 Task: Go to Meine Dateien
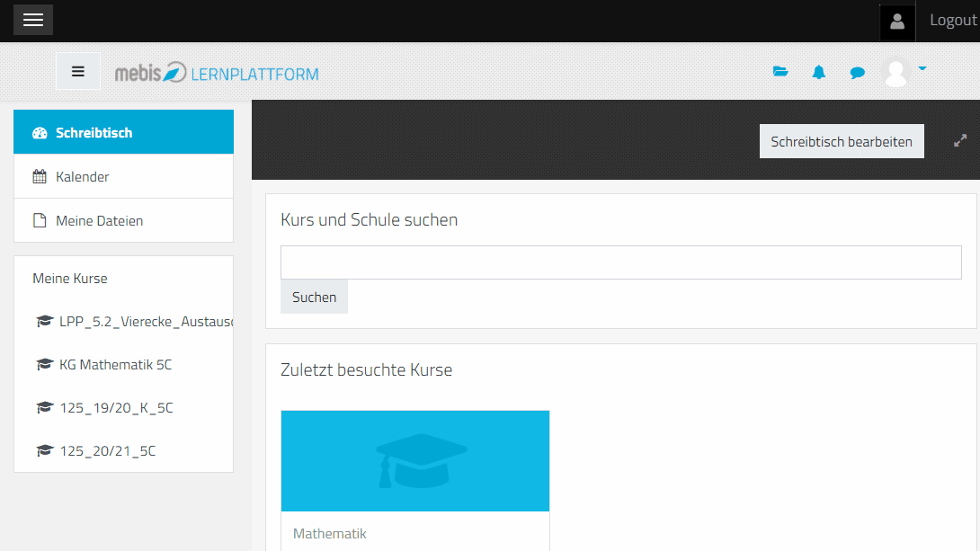click(123, 220)
